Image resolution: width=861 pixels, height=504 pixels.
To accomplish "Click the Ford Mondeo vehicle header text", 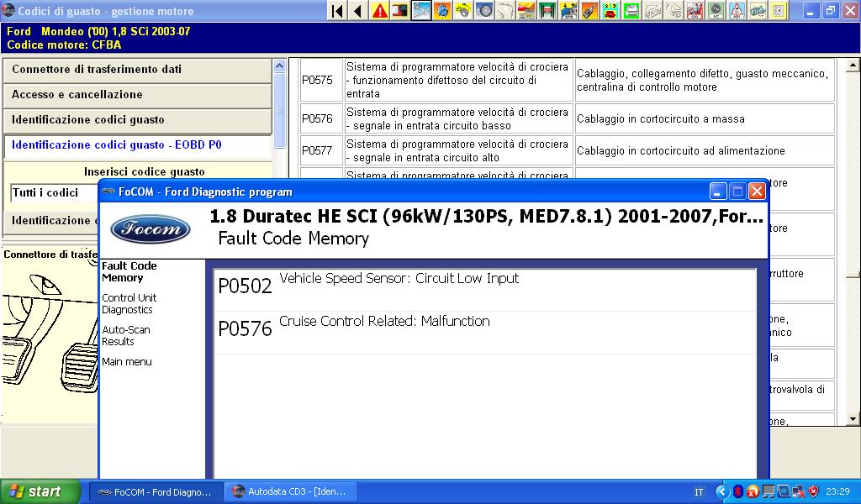I will 99,32.
